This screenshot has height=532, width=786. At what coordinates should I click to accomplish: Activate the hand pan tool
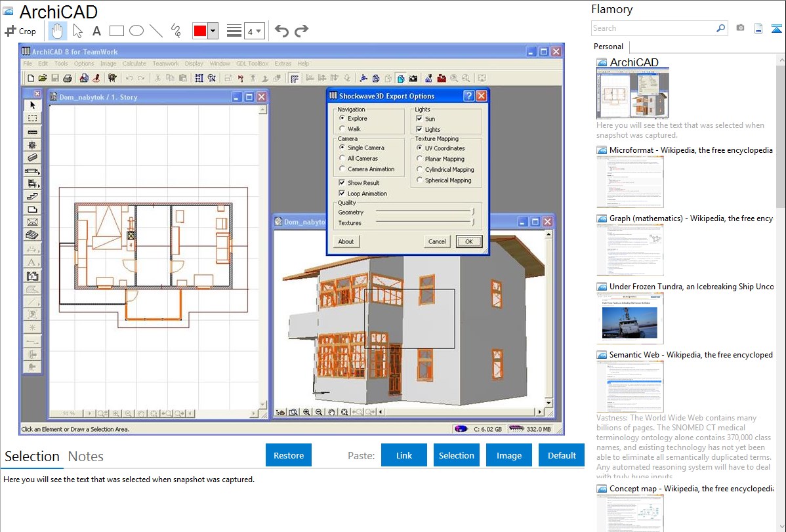click(57, 31)
